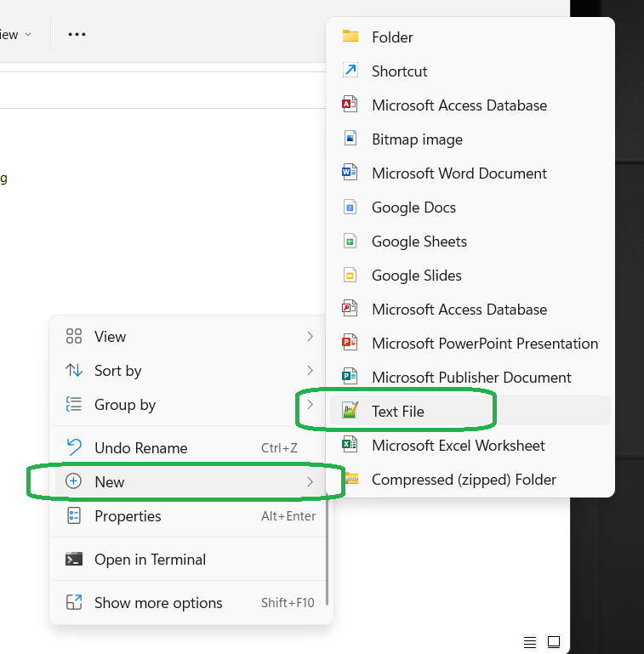The height and width of the screenshot is (654, 644).
Task: Click the Google Sheets icon
Action: tap(350, 241)
